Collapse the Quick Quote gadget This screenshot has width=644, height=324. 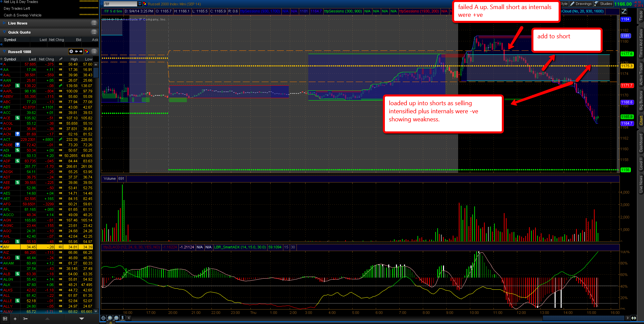(x=4, y=32)
